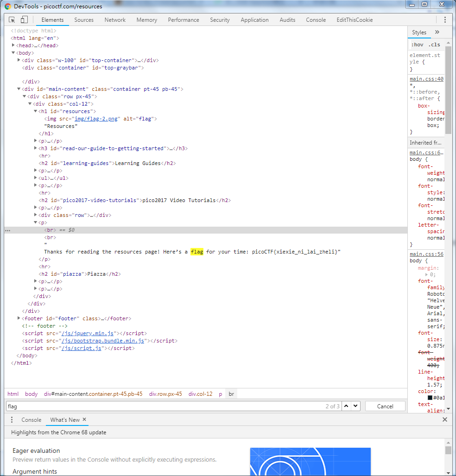
Task: Expand the top-container div node
Action: tap(19, 60)
